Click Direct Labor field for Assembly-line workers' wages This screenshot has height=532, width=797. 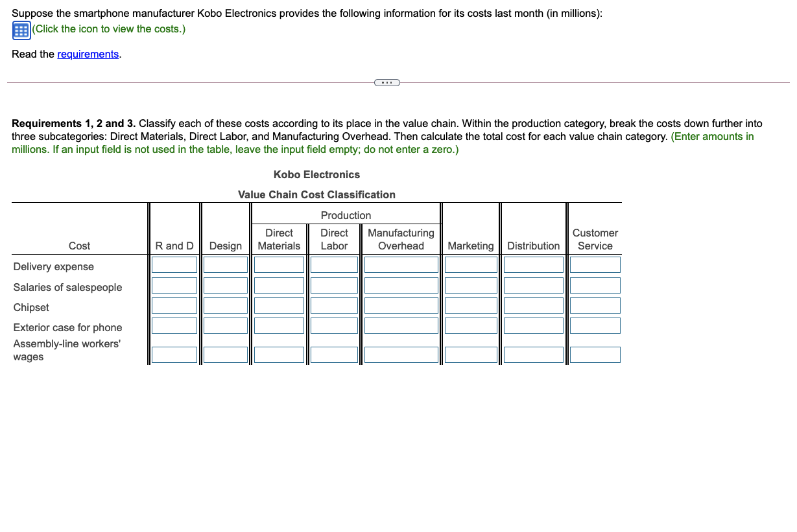pos(334,354)
